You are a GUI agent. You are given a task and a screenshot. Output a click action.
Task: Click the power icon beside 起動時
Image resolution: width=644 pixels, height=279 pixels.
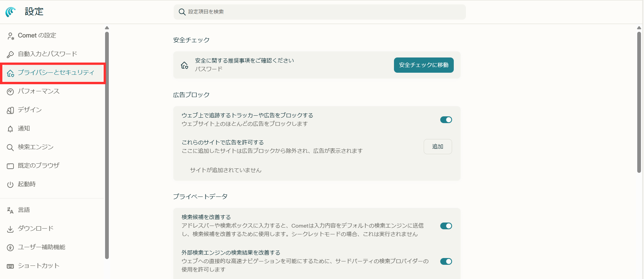(10, 185)
